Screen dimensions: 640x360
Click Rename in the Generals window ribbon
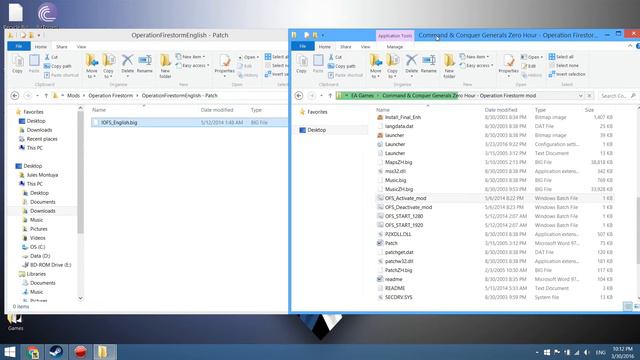click(x=429, y=64)
